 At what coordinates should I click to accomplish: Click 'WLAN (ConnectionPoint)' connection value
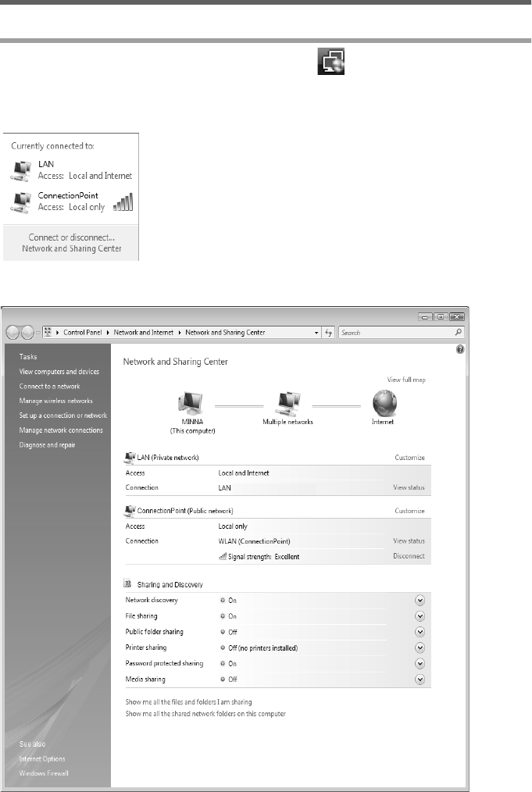click(x=254, y=541)
